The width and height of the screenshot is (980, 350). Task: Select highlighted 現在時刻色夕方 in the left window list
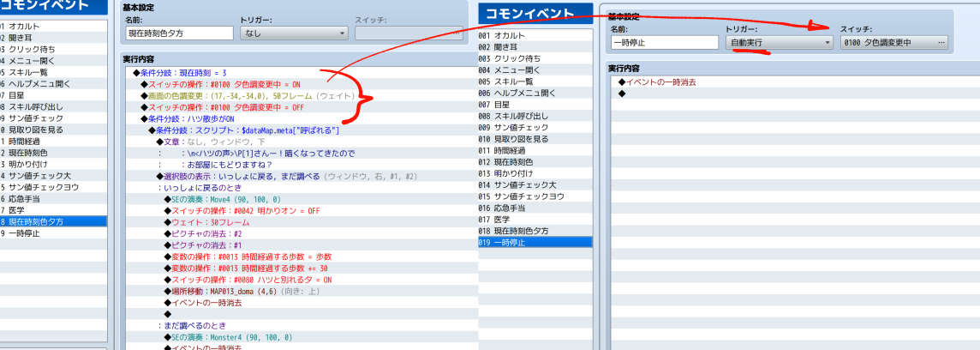tap(53, 221)
